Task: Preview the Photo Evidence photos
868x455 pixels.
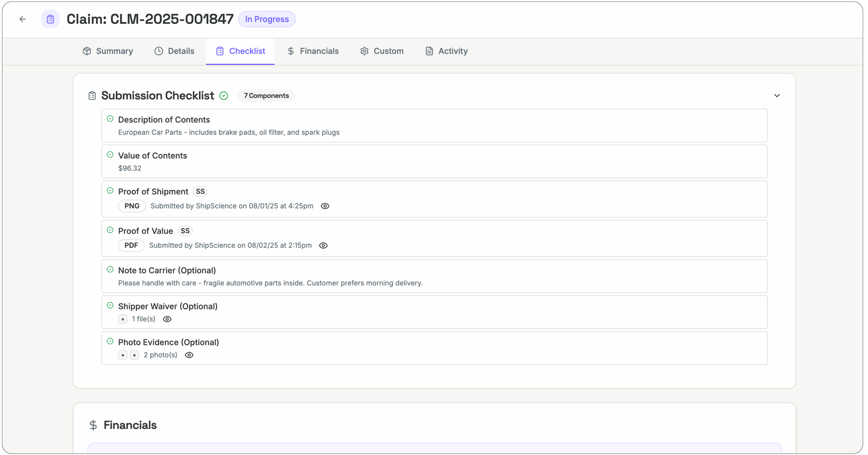Action: pyautogui.click(x=189, y=355)
